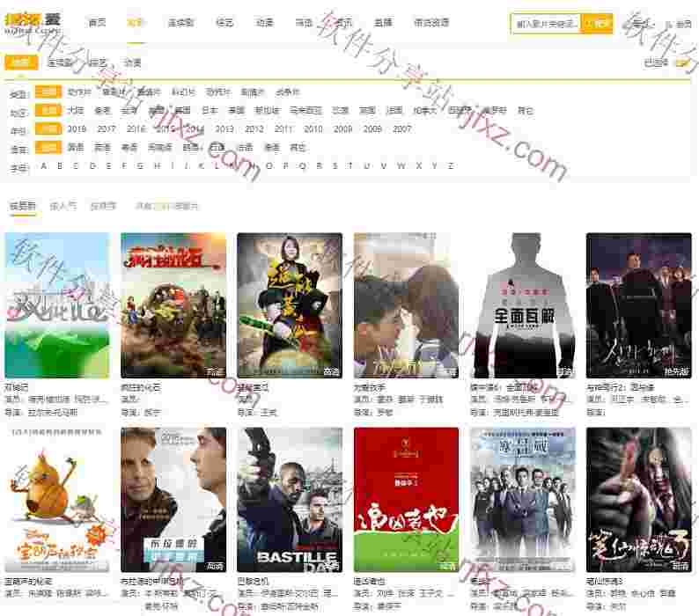This screenshot has width=699, height=616.
Task: Filter region by 香港
Action: (x=102, y=111)
